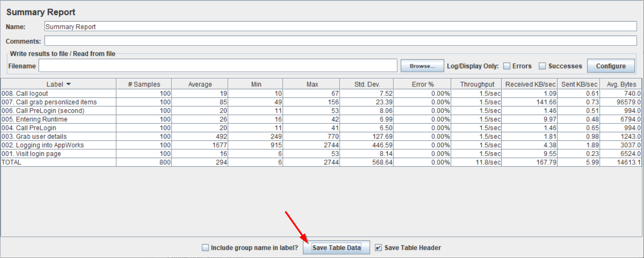Sort by Throughput column header

click(477, 84)
